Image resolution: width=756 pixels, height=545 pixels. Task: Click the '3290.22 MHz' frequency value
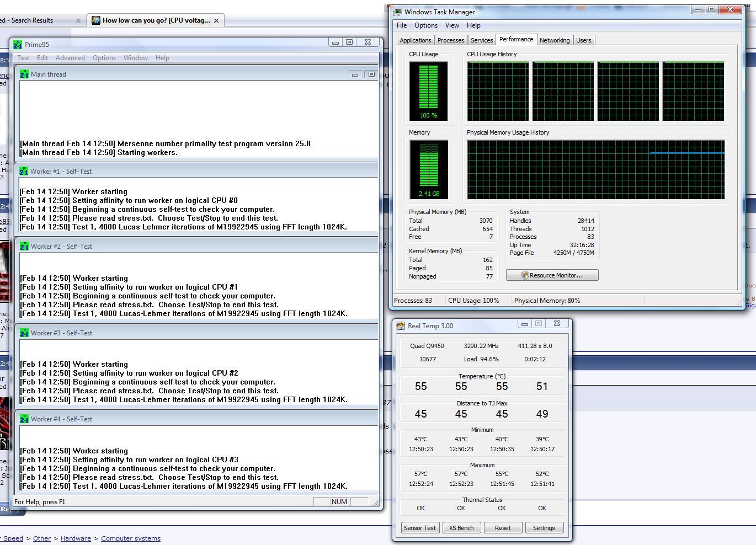(x=481, y=346)
